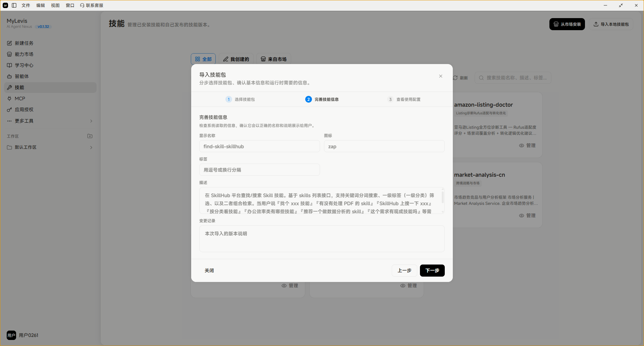The image size is (644, 346).
Task: Click the 变更记录 text area
Action: [322, 239]
